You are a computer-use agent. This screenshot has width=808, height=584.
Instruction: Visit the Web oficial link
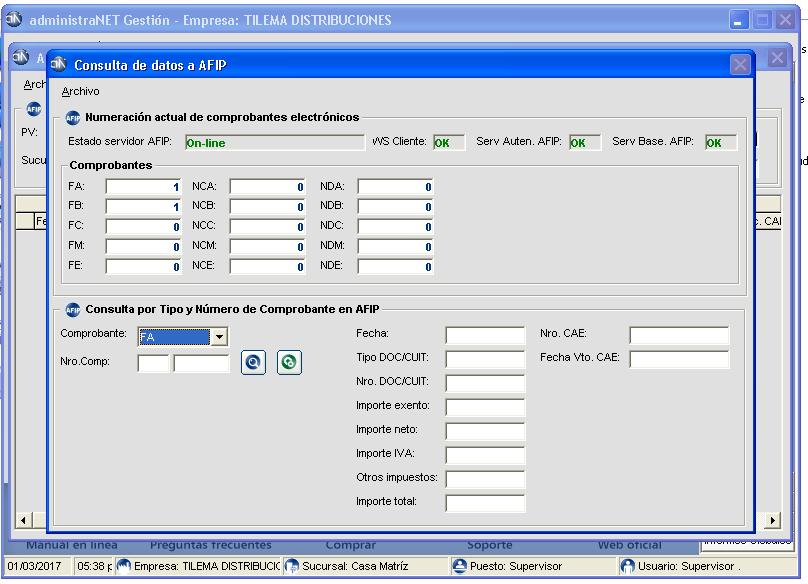629,545
